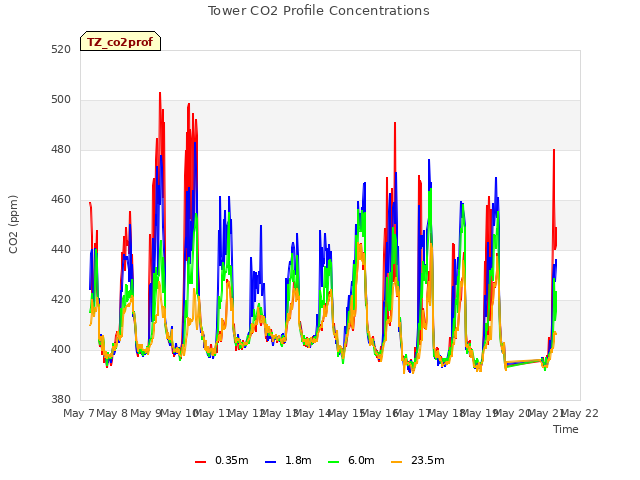Toggle the 0.35m series legend label
The image size is (640, 480).
click(x=231, y=460)
